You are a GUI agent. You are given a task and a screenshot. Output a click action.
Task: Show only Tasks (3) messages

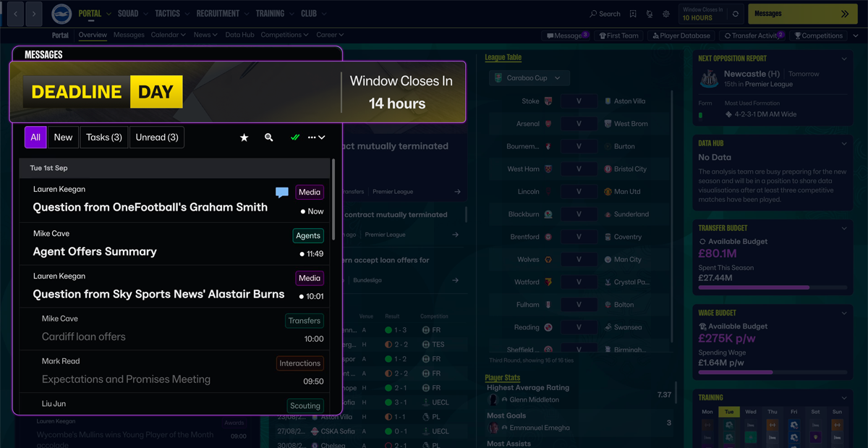[x=104, y=138]
